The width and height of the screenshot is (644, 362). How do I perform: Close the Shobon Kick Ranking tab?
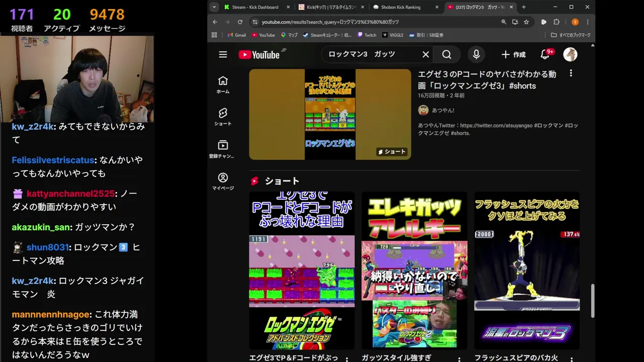437,7
